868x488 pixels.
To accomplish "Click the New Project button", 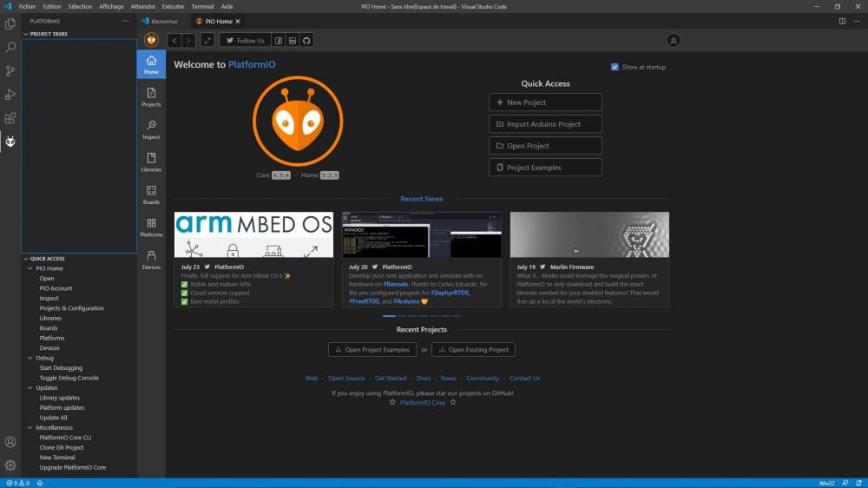I will [545, 102].
